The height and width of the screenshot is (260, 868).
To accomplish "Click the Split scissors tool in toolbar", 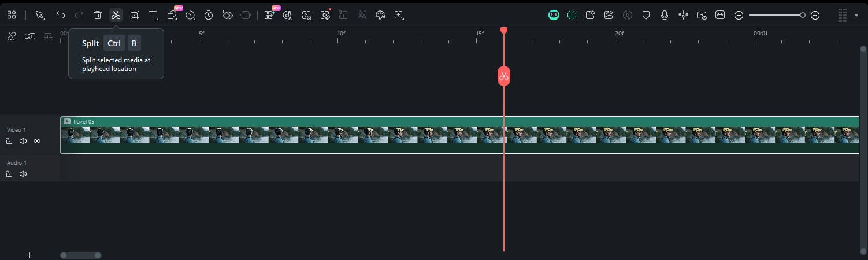I will click(116, 16).
